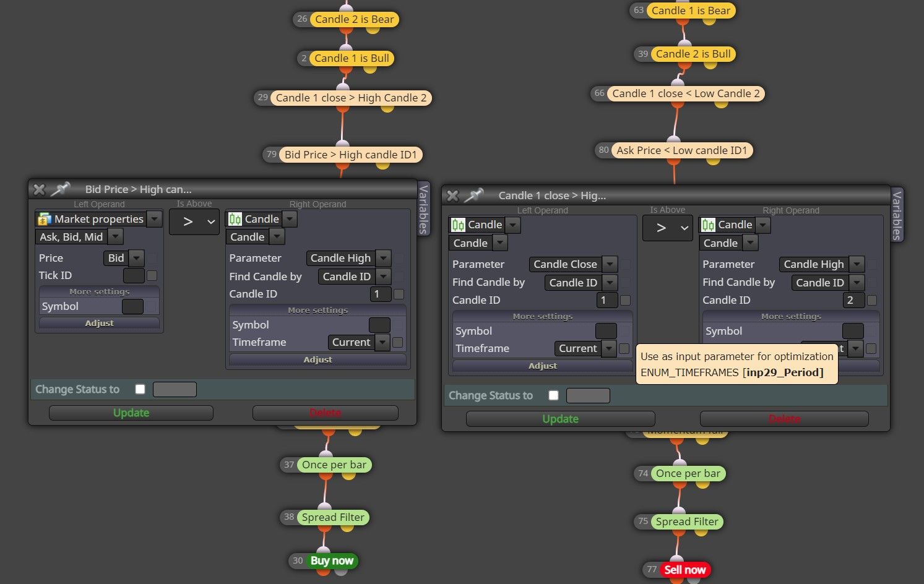
Task: Select the Candle 2 is Bull node
Action: coord(693,54)
